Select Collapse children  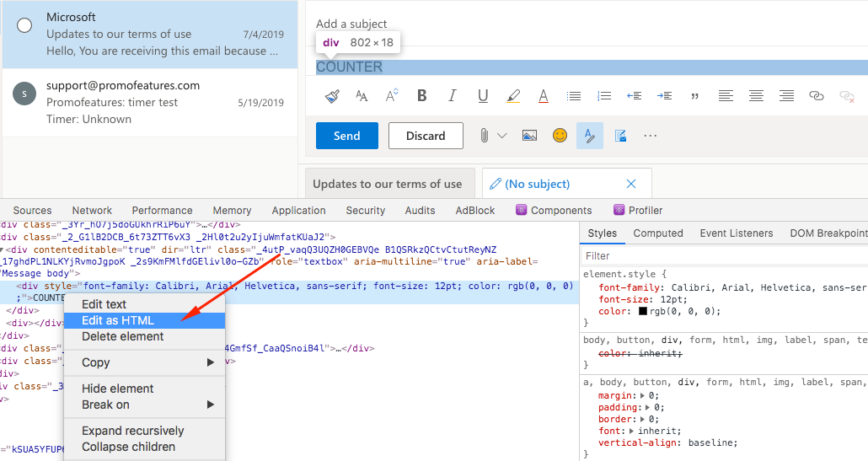tap(144, 447)
